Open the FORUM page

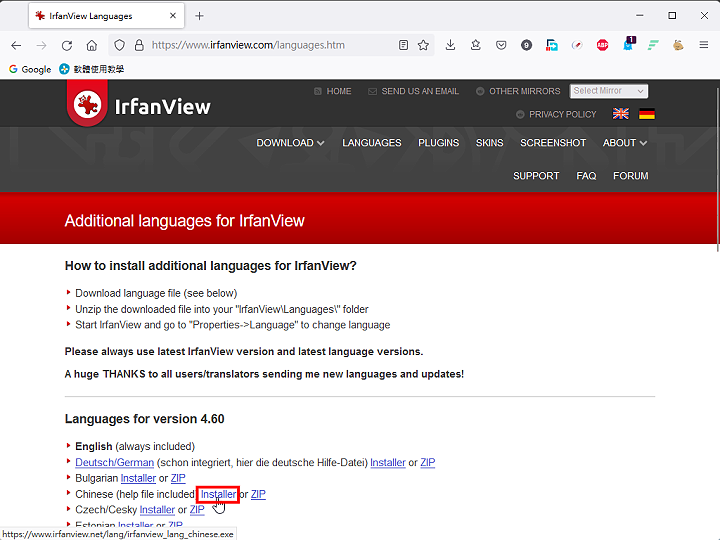630,176
